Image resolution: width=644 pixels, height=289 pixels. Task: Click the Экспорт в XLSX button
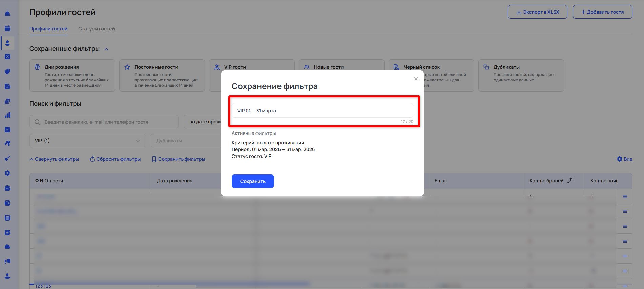(537, 12)
